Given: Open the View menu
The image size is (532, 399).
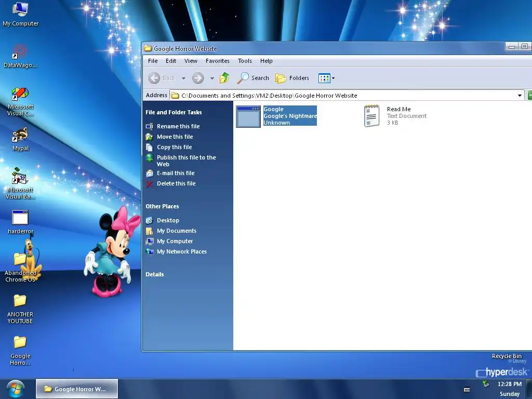Looking at the screenshot, I should [x=191, y=61].
